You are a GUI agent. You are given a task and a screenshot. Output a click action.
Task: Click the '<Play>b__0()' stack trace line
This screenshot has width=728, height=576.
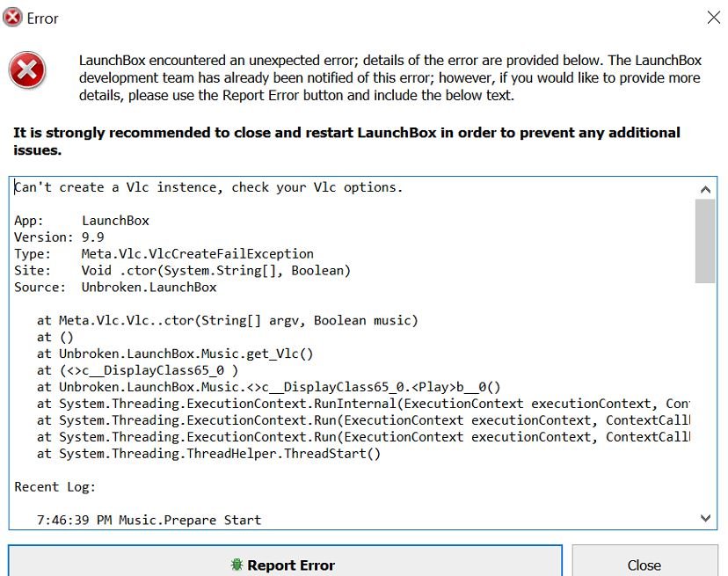click(x=269, y=388)
